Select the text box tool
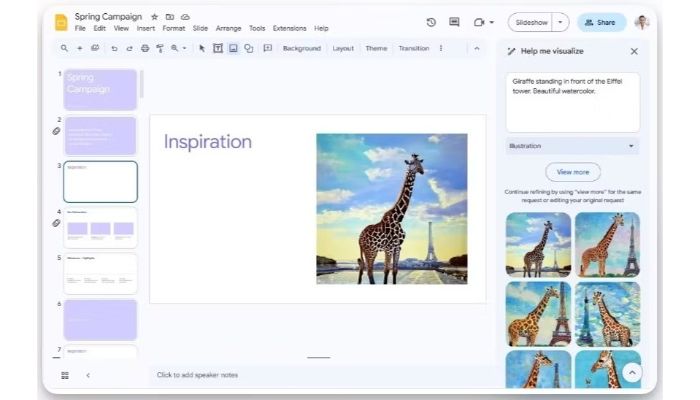Screen dimensions: 700x400 218,48
